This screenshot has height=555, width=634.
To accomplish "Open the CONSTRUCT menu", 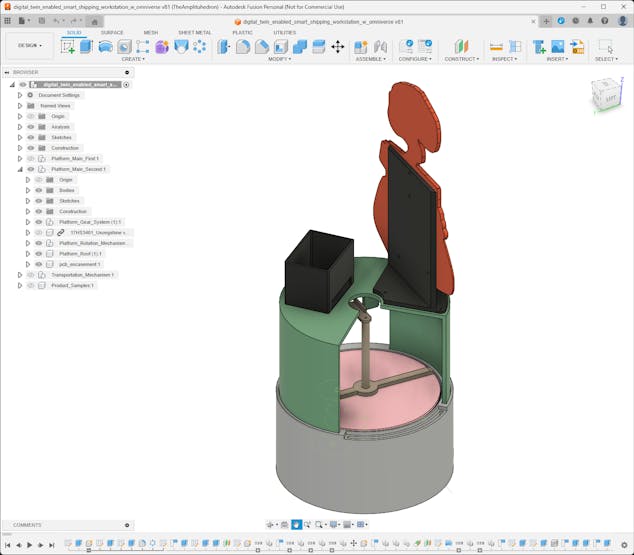I will (461, 59).
